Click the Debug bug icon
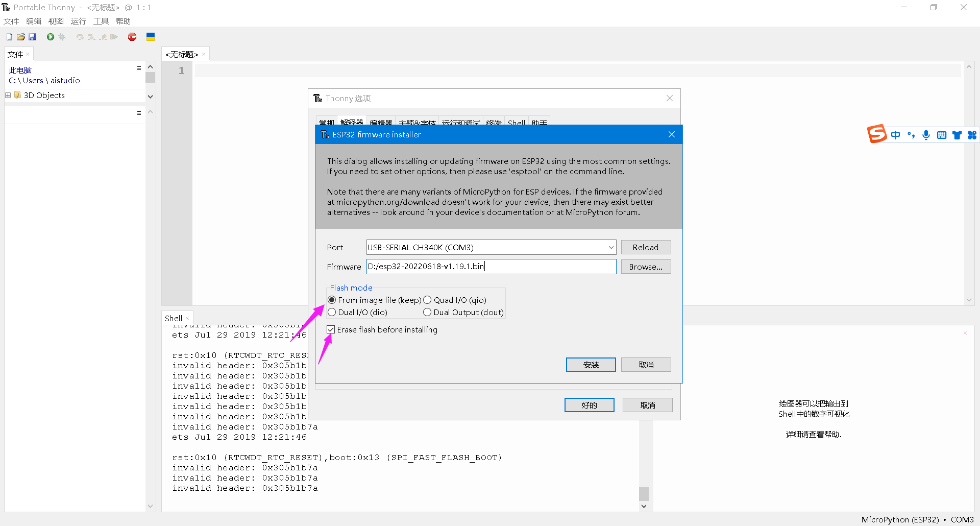The width and height of the screenshot is (980, 526). pyautogui.click(x=62, y=37)
